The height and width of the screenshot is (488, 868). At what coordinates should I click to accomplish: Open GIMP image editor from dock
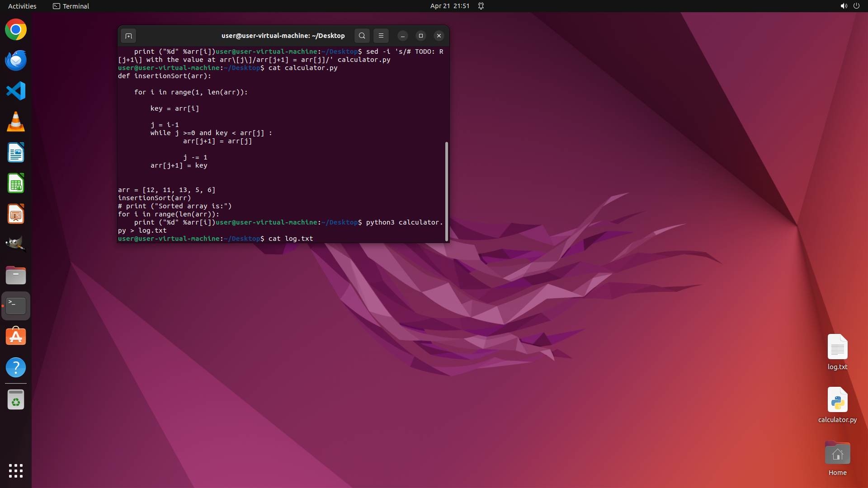(16, 244)
